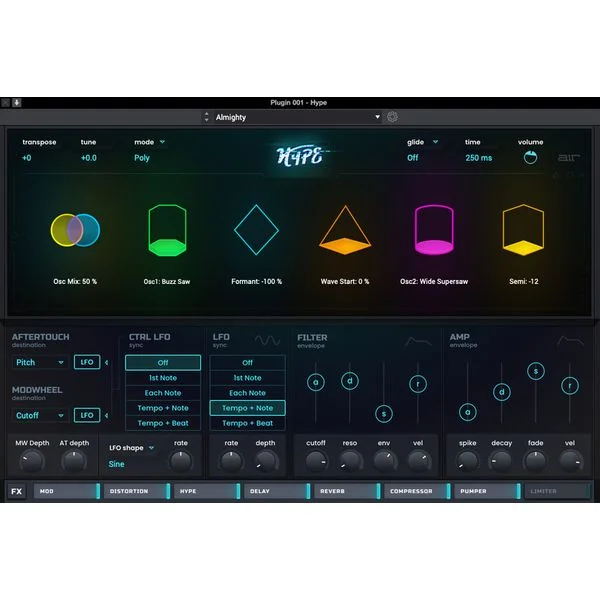The height and width of the screenshot is (600, 600).
Task: Click the download arrow icon in title bar
Action: pos(16,103)
